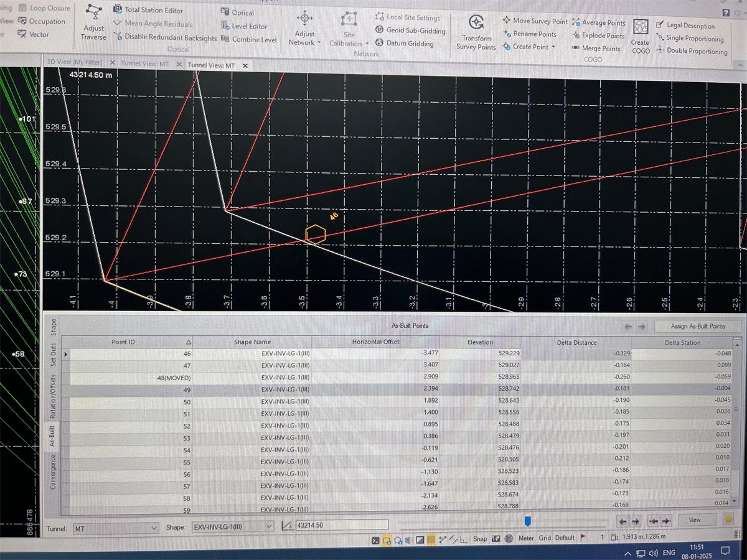The height and width of the screenshot is (560, 747).
Task: Open the Total Station Editor
Action: pyautogui.click(x=149, y=10)
